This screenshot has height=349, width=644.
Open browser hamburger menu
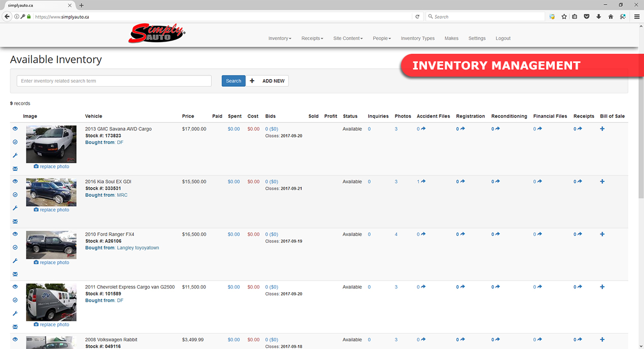click(637, 17)
